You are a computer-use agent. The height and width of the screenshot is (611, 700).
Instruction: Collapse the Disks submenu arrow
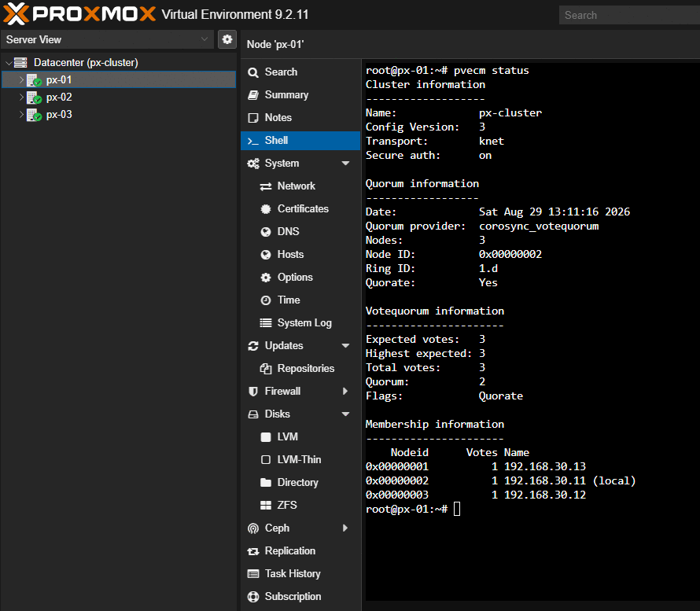click(345, 414)
